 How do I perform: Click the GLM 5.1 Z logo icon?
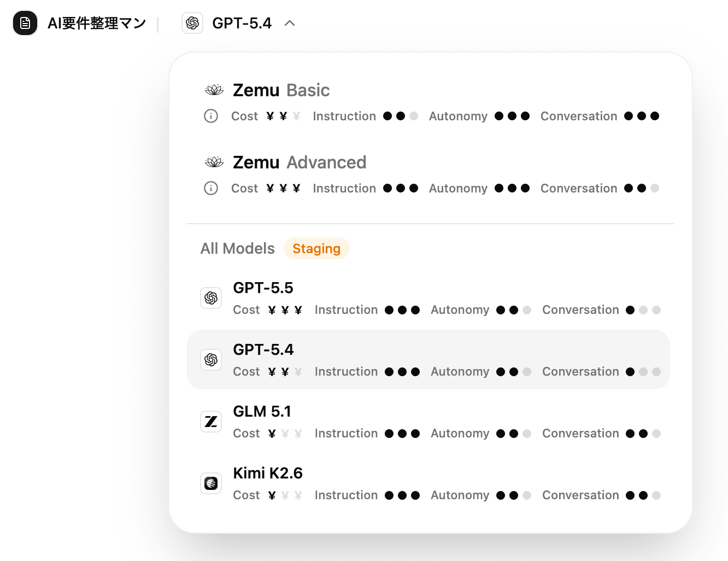coord(211,422)
